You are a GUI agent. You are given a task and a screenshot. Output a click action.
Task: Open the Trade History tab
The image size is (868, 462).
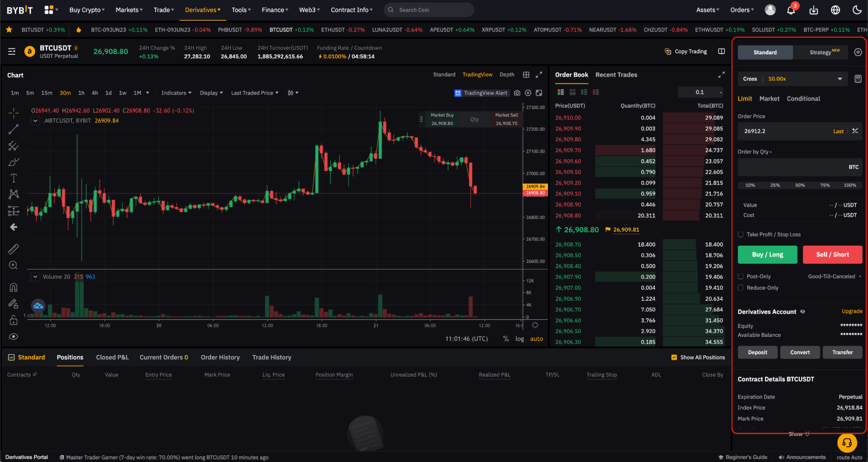pyautogui.click(x=272, y=357)
